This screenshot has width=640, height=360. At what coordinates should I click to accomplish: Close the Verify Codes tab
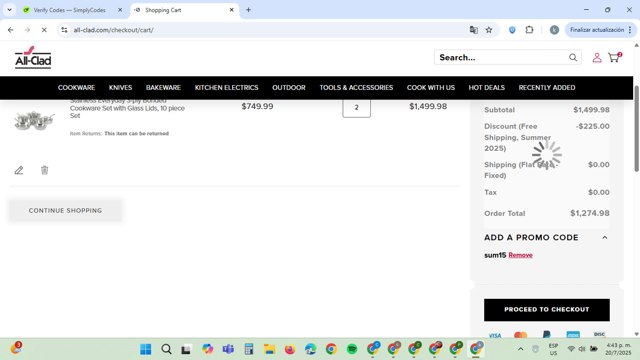point(120,10)
